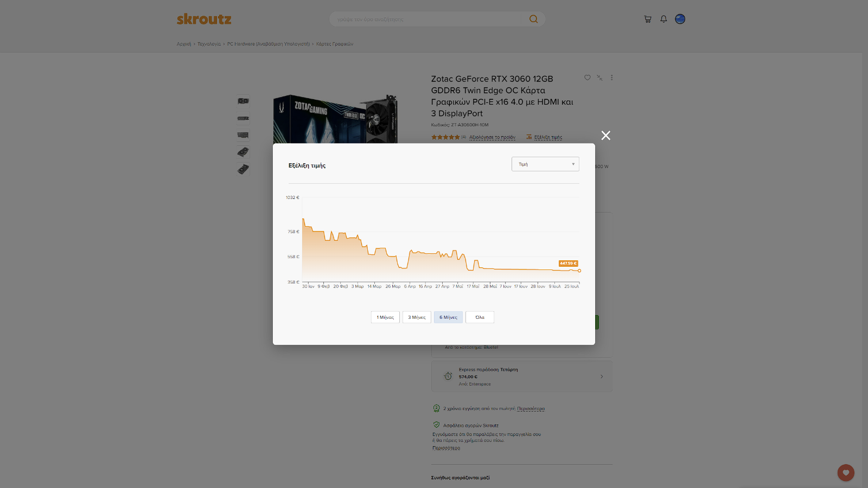Open the notifications bell
The height and width of the screenshot is (488, 868).
(663, 19)
